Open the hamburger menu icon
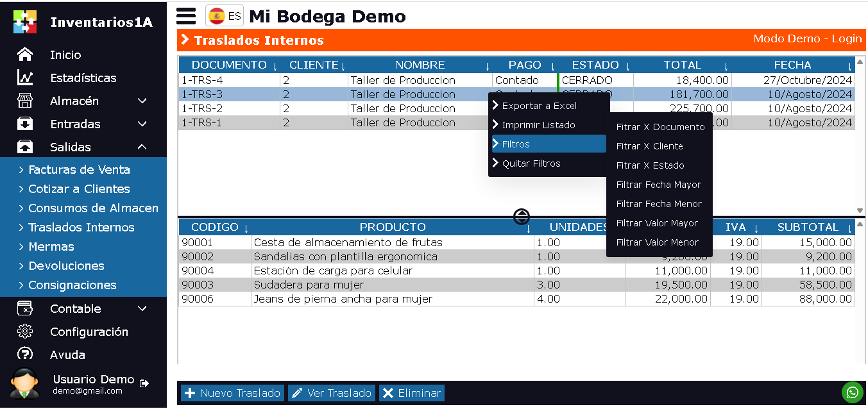Screen dimensions: 868x409 click(x=186, y=16)
